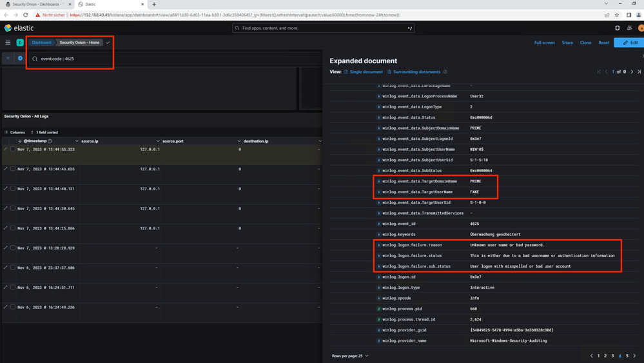Open the source.port column options chevron
Viewport: 644px width, 363px height.
pyautogui.click(x=239, y=141)
